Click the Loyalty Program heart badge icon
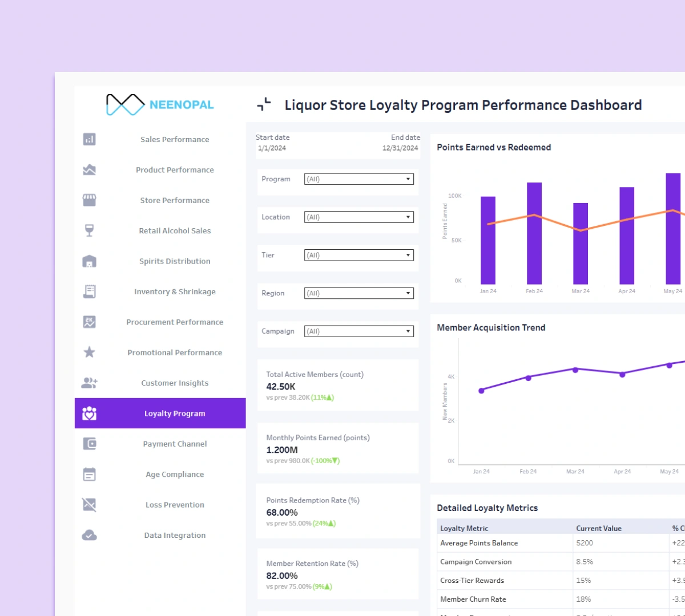Viewport: 685px width, 616px height. pyautogui.click(x=89, y=413)
